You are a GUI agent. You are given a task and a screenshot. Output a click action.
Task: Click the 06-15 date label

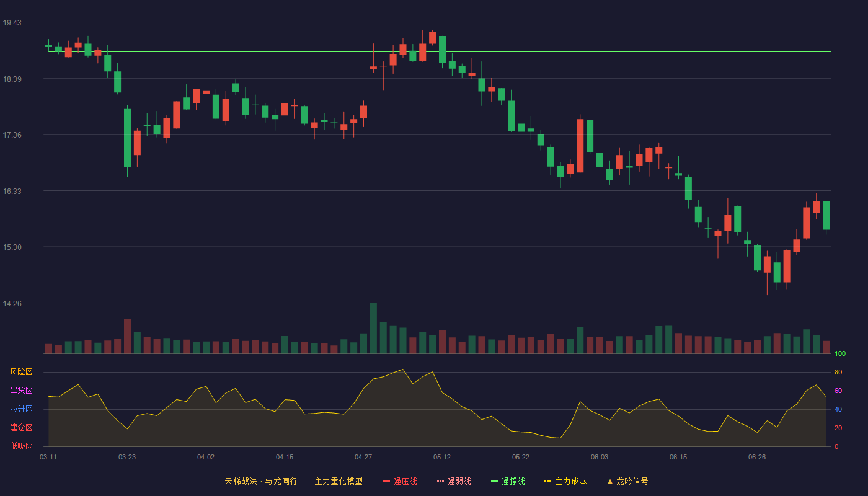[678, 457]
